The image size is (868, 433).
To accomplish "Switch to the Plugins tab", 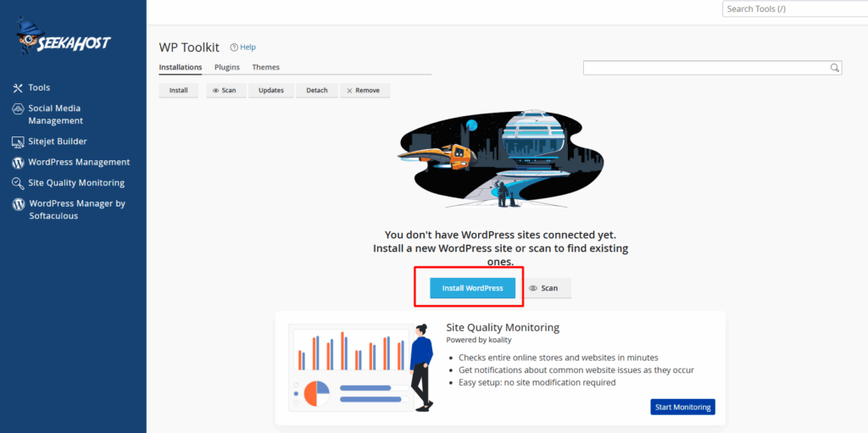I will [226, 67].
